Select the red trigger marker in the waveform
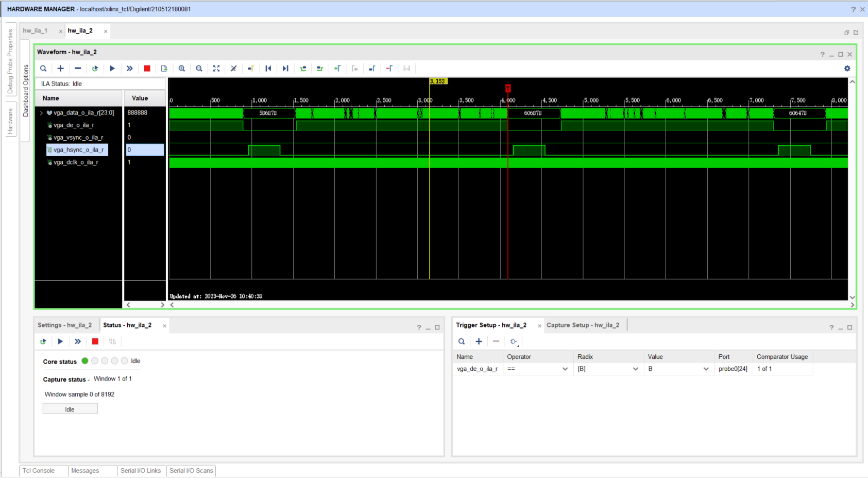 coord(508,88)
